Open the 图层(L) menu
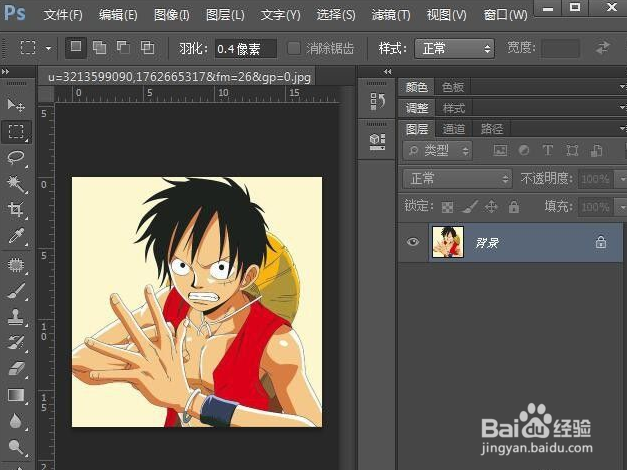Viewport: 627px width, 470px height. pos(225,15)
